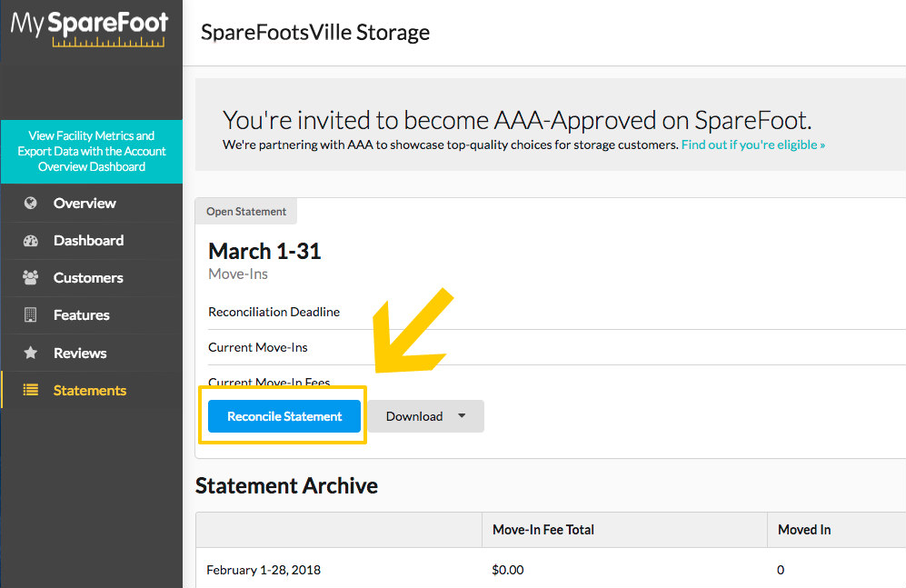The width and height of the screenshot is (906, 588).
Task: Select the Statements sidebar item
Action: tap(91, 390)
